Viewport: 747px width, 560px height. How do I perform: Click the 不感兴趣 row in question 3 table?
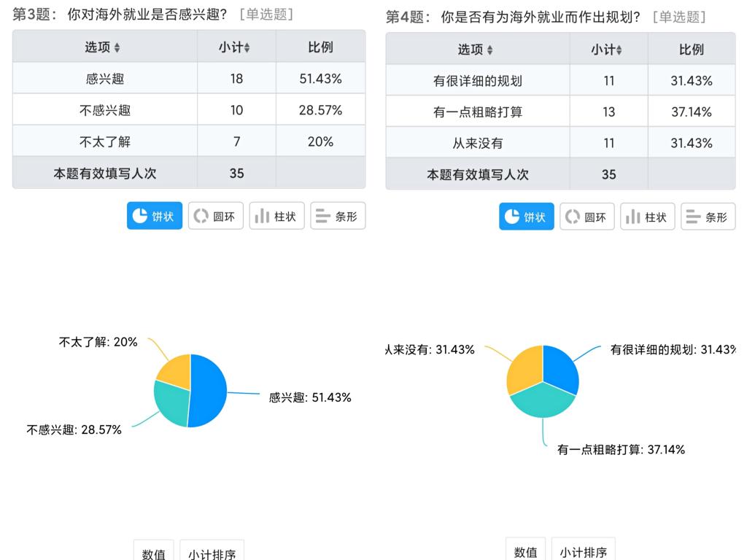188,110
